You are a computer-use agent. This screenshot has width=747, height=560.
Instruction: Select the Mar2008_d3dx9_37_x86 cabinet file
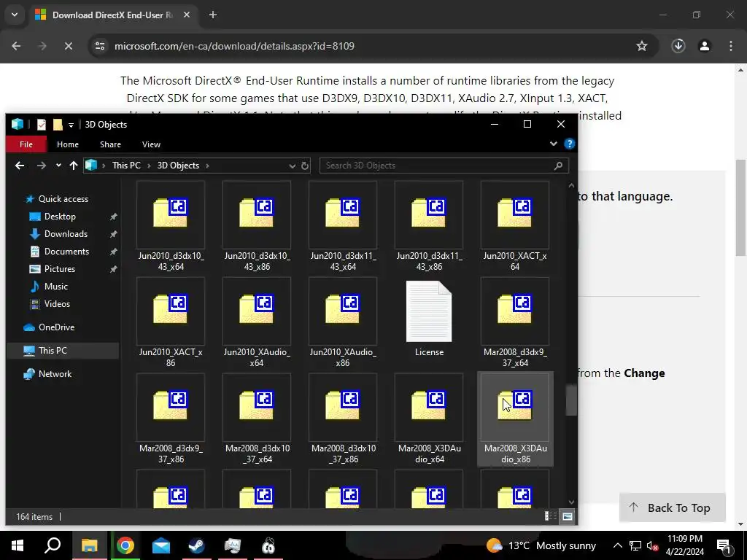[x=171, y=419]
